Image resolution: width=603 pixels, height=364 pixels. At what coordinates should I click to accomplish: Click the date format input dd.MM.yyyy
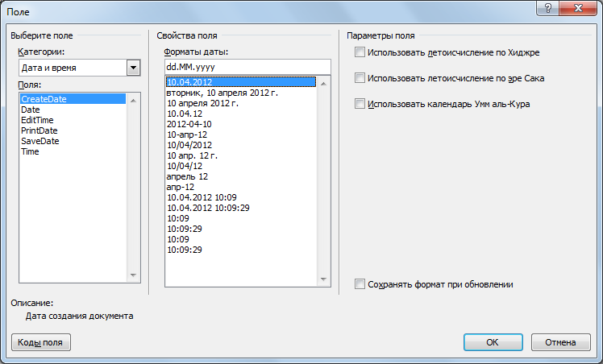[247, 67]
